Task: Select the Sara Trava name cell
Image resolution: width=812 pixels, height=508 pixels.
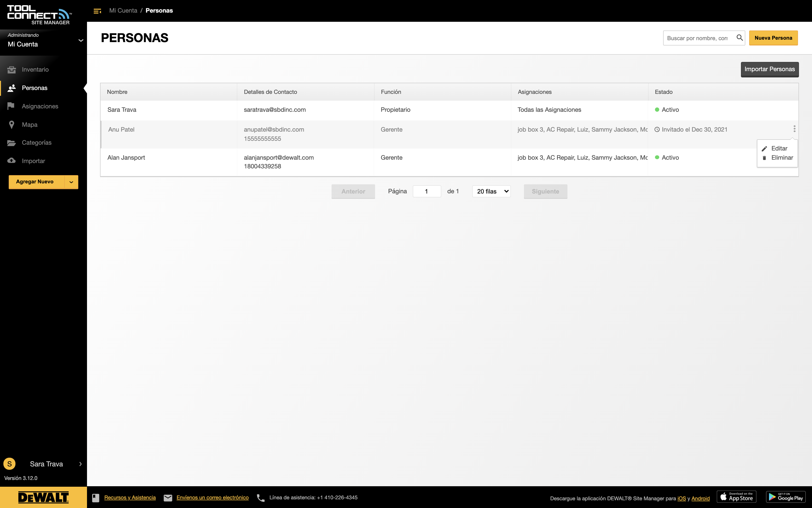Action: (122, 110)
